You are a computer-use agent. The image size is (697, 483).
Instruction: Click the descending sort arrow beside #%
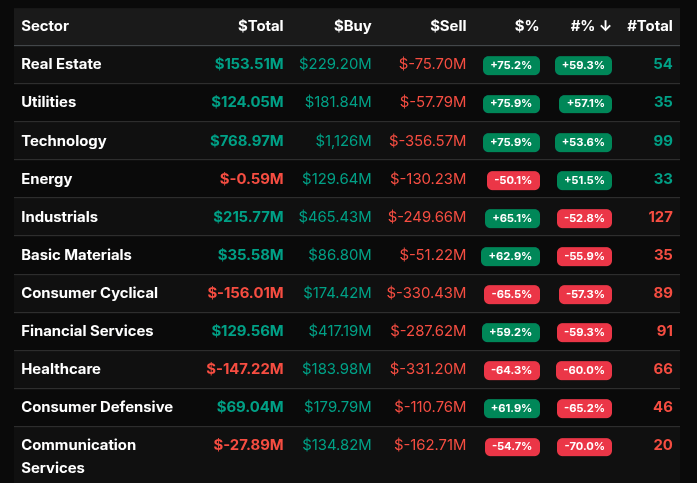point(606,26)
